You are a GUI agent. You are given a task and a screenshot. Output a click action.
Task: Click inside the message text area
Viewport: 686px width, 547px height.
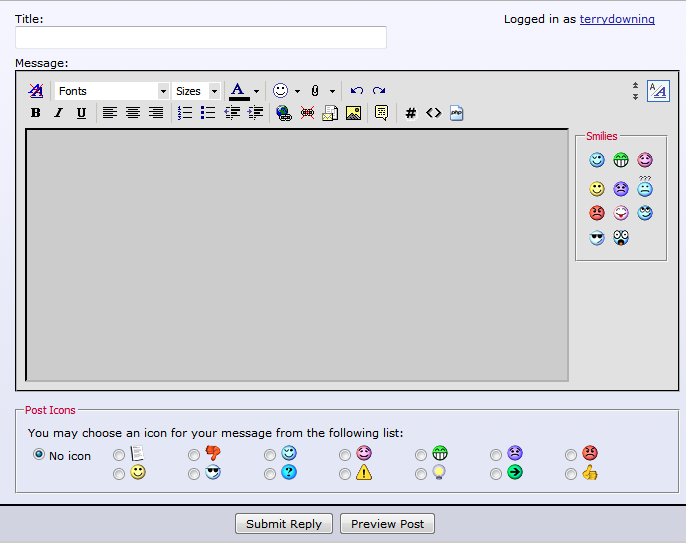pos(297,255)
